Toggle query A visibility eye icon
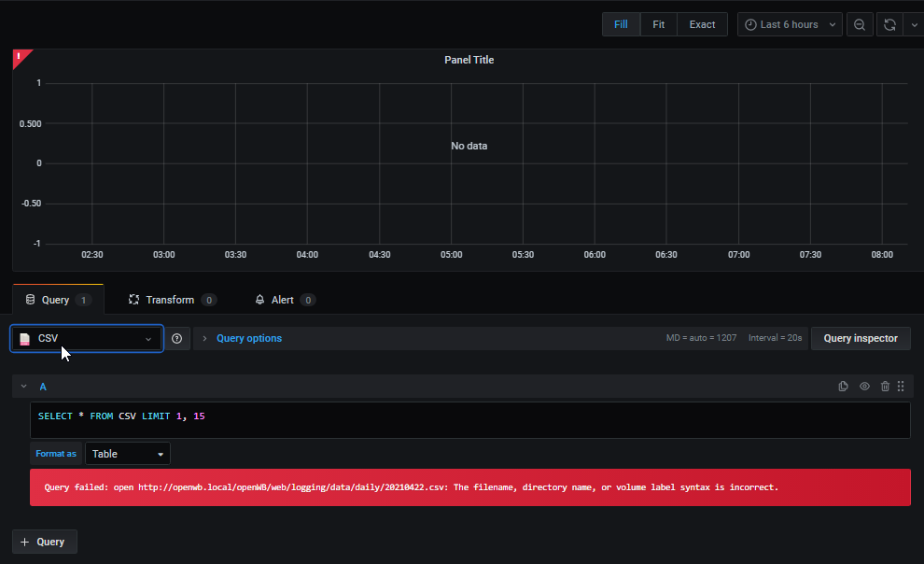This screenshot has height=564, width=924. (x=864, y=387)
